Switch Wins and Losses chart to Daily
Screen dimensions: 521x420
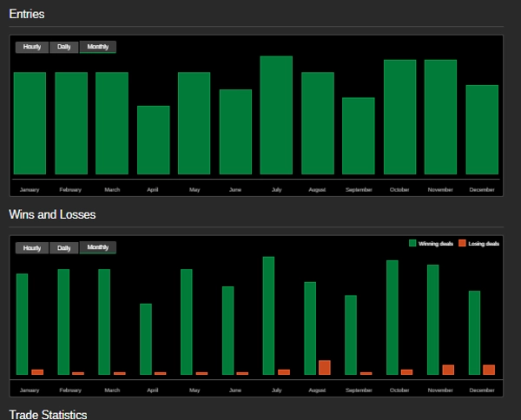[x=63, y=247]
